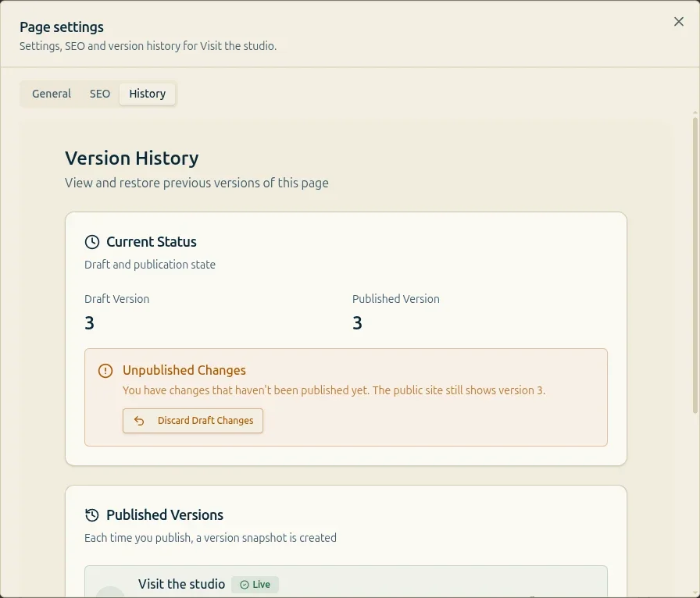Click the unpublished changes warning message text
Screen dimensions: 700x598
(x=334, y=390)
